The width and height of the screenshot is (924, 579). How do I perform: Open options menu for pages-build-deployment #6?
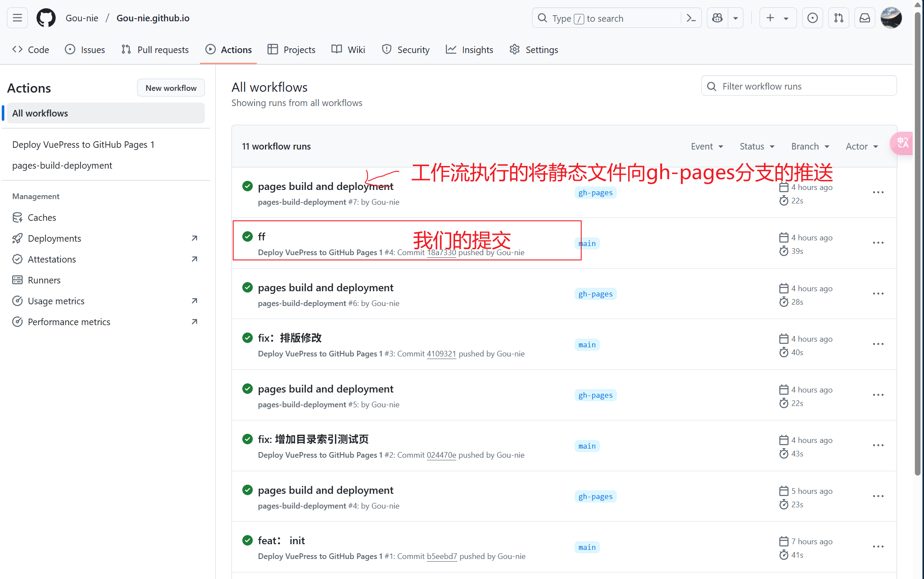click(878, 293)
